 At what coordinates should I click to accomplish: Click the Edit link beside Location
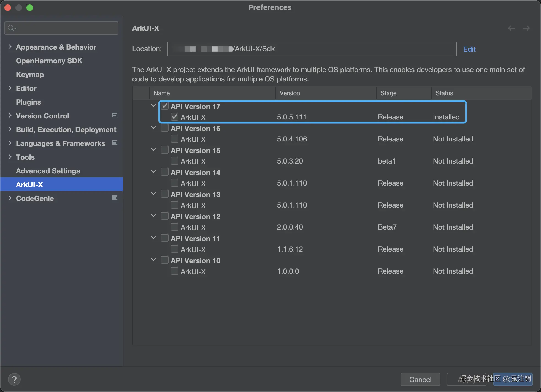tap(469, 49)
